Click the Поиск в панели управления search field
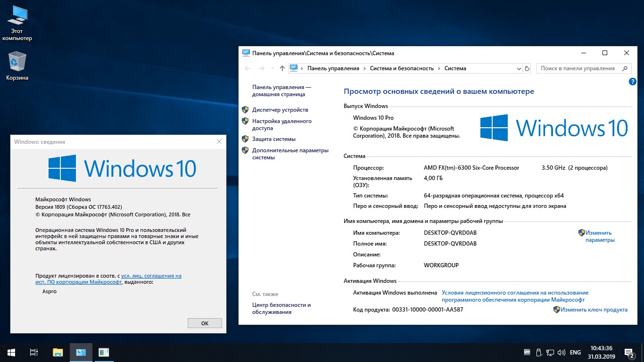The width and height of the screenshot is (644, 362). (578, 68)
